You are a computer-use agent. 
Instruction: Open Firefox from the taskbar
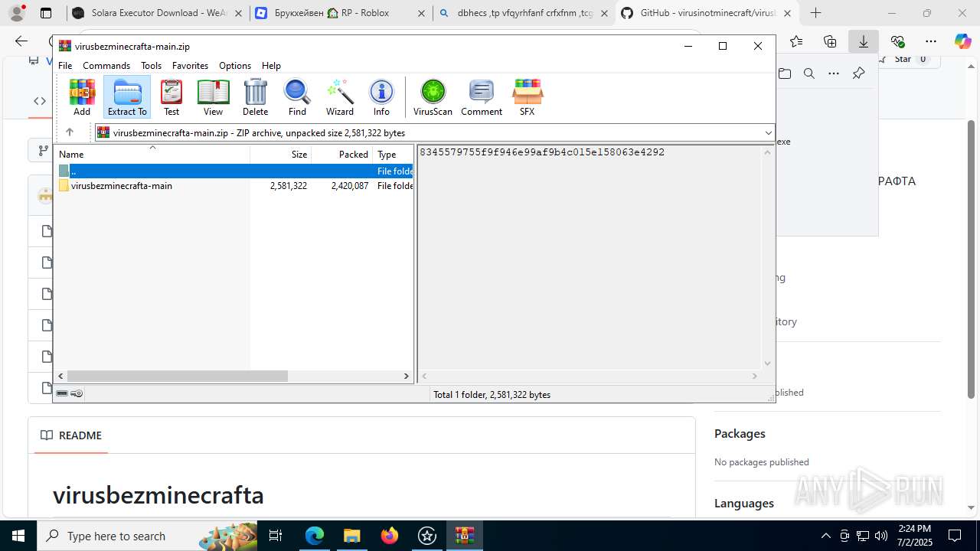pos(390,536)
